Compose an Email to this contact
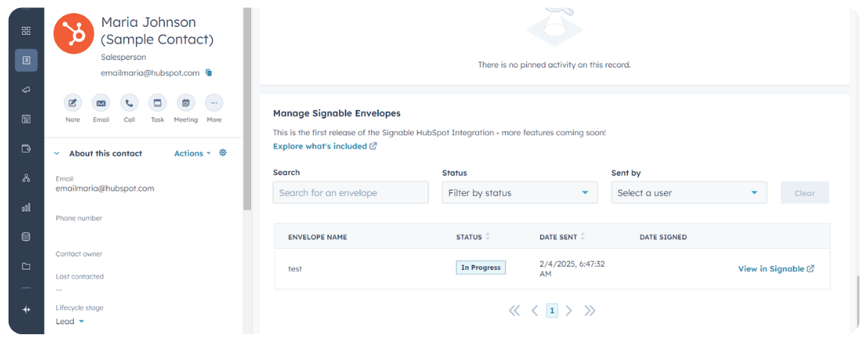868x340 pixels. click(101, 103)
